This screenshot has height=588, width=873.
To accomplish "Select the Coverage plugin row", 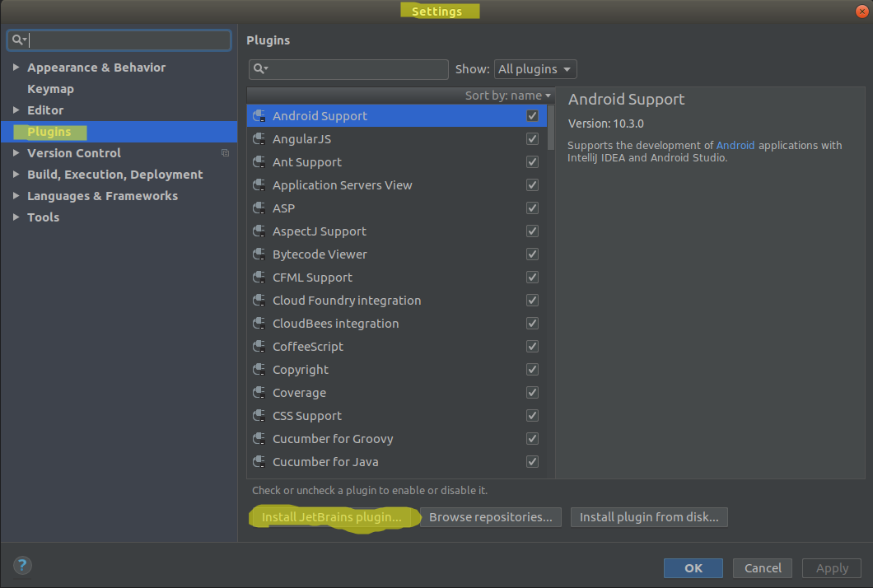I will click(397, 393).
